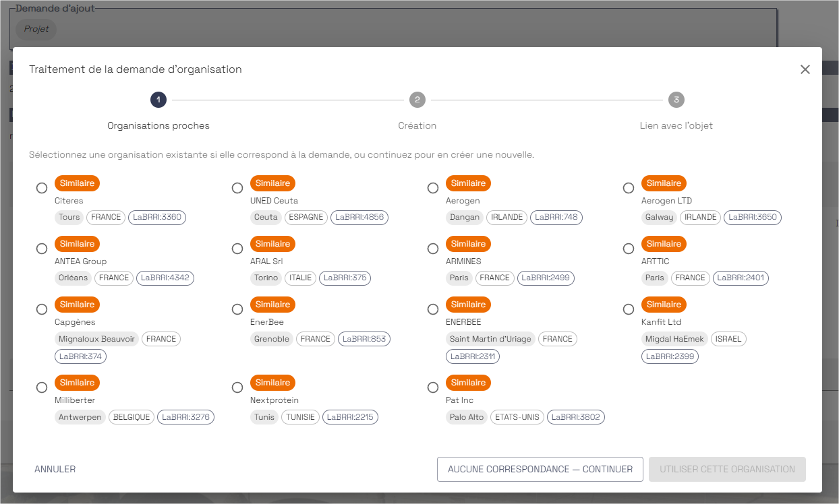Click the ITALIE country chip

pyautogui.click(x=300, y=278)
